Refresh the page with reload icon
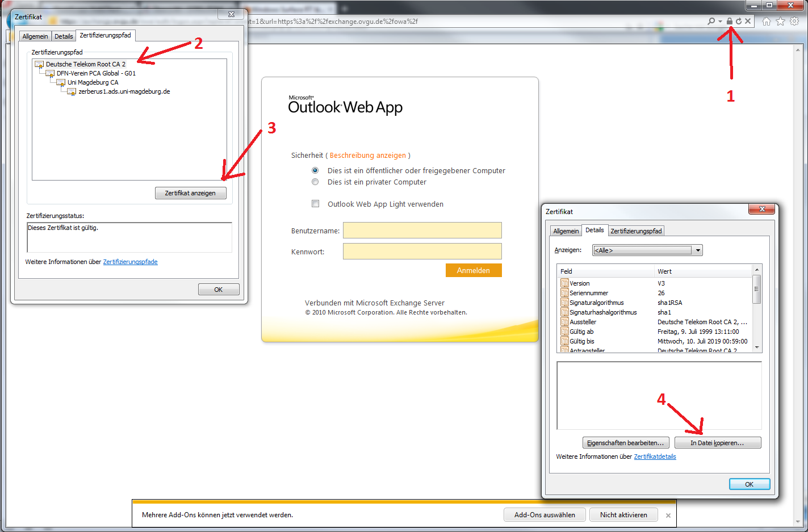Image resolution: width=808 pixels, height=532 pixels. click(x=739, y=21)
